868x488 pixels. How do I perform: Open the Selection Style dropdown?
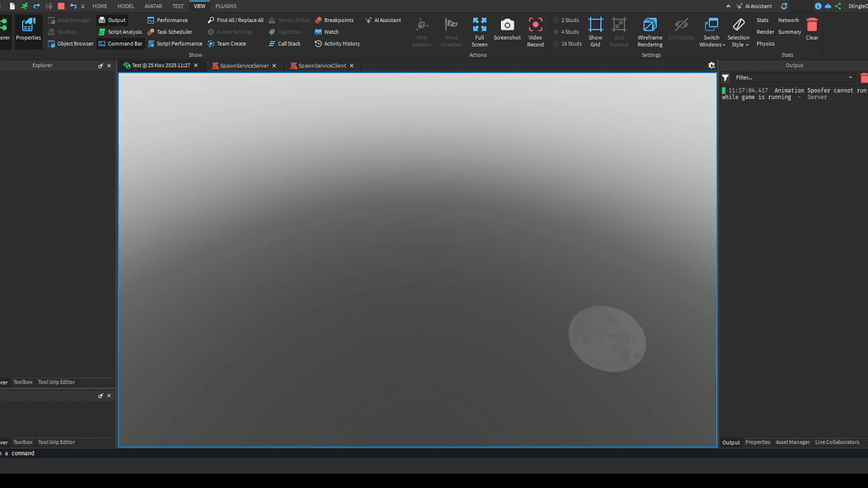[738, 31]
